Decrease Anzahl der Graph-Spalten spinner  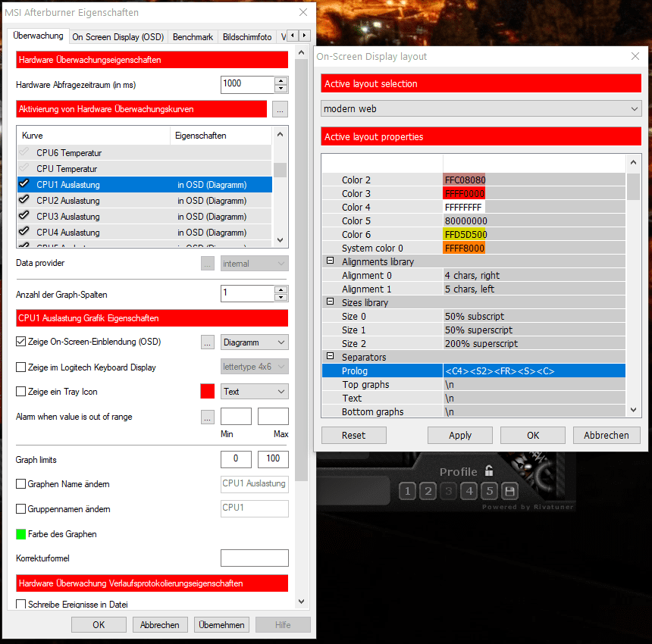[x=281, y=297]
